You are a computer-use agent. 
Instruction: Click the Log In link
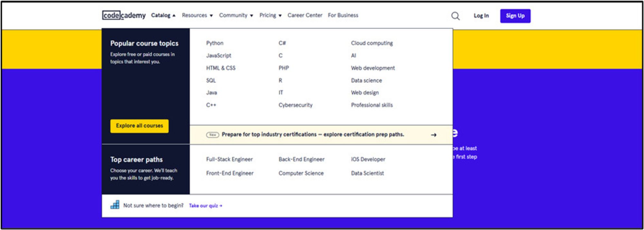(x=481, y=15)
